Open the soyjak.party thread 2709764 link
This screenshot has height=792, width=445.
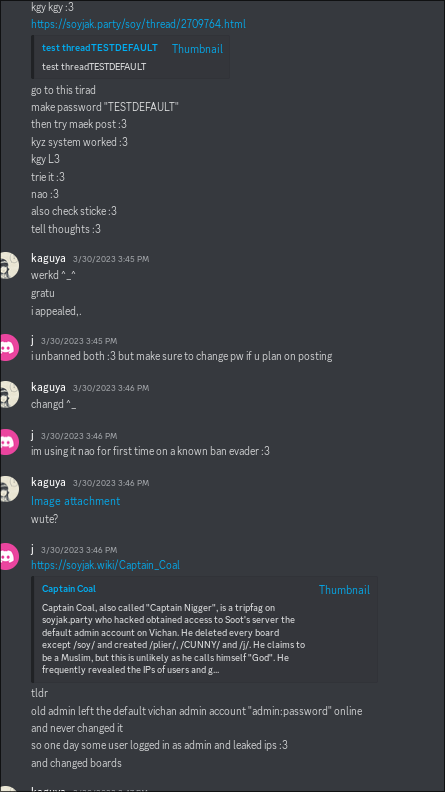(138, 24)
